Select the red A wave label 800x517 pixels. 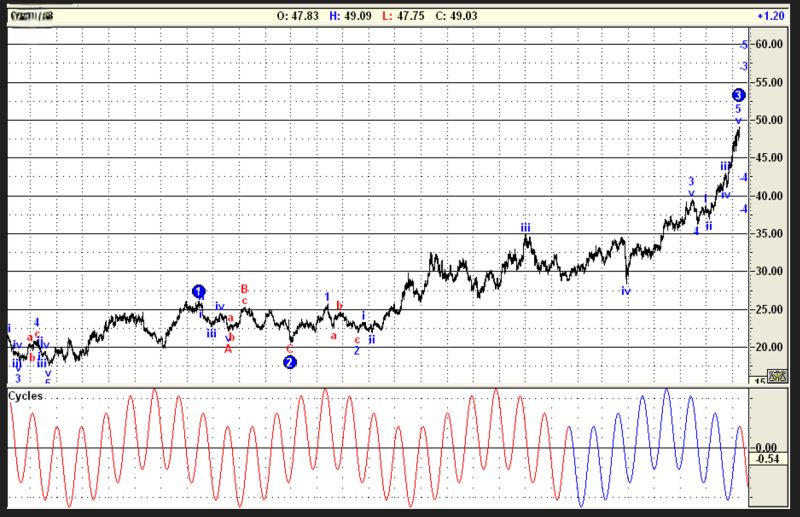pyautogui.click(x=228, y=349)
